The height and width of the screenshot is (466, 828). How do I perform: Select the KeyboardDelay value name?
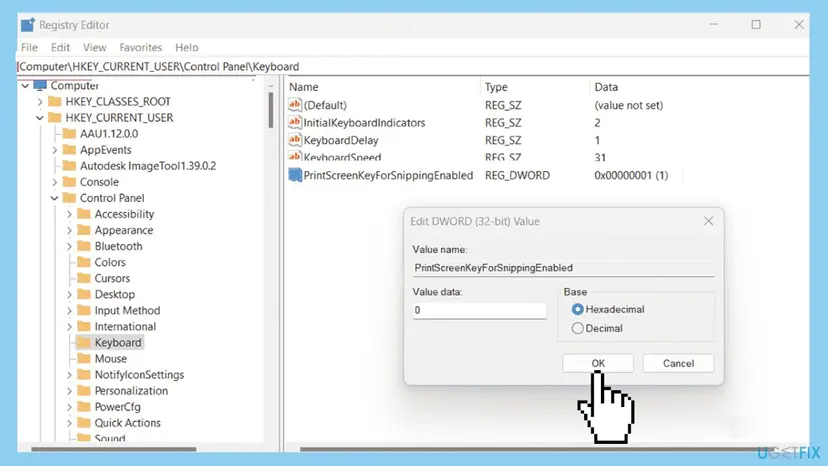click(x=341, y=140)
